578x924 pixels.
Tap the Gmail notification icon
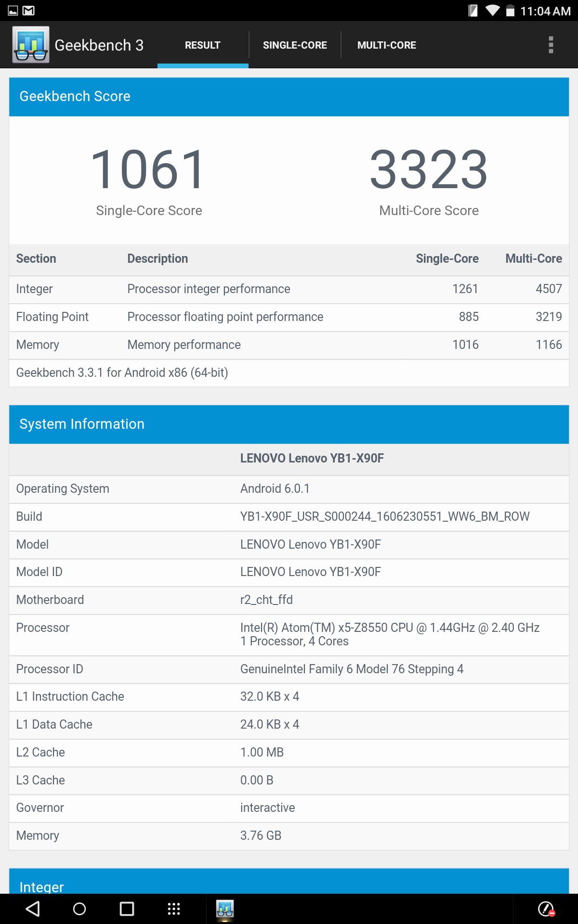tap(29, 11)
